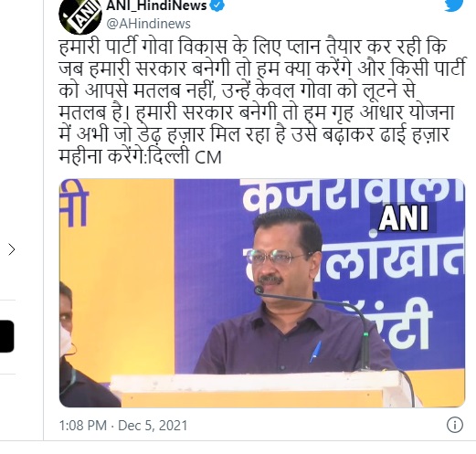Image resolution: width=476 pixels, height=454 pixels.
Task: Open the ANI profile avatar
Action: 80,15
